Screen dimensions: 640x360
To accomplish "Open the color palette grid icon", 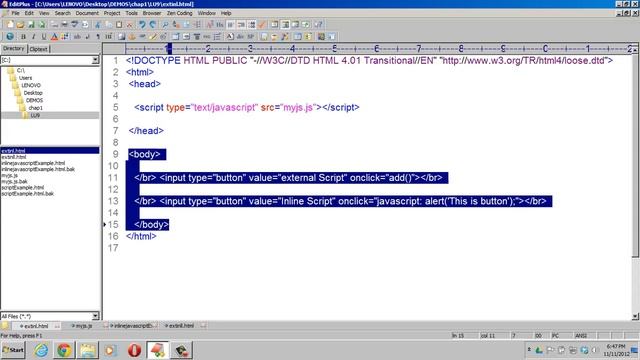I will tap(65, 36).
